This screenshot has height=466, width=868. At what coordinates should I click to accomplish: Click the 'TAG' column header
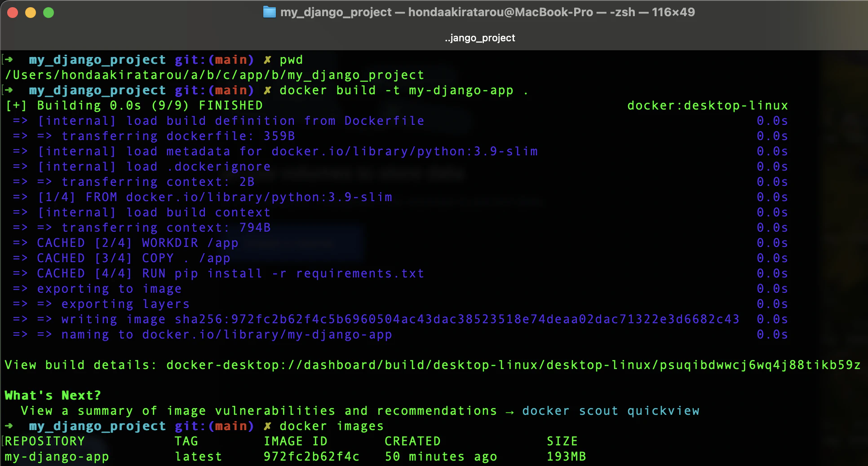186,441
